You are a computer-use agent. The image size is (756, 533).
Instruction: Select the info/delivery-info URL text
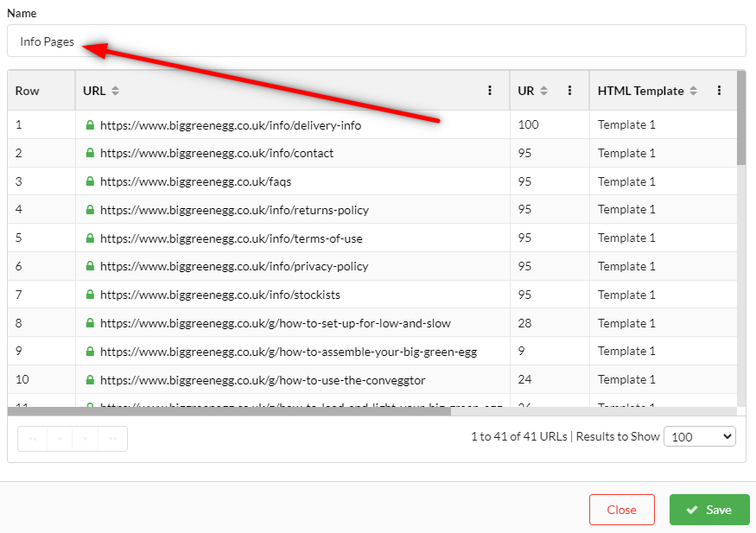pos(231,125)
